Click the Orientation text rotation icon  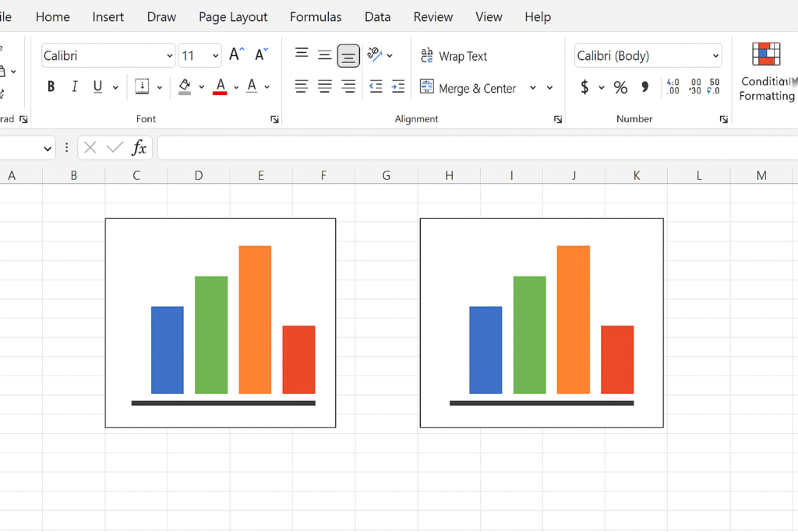click(375, 55)
